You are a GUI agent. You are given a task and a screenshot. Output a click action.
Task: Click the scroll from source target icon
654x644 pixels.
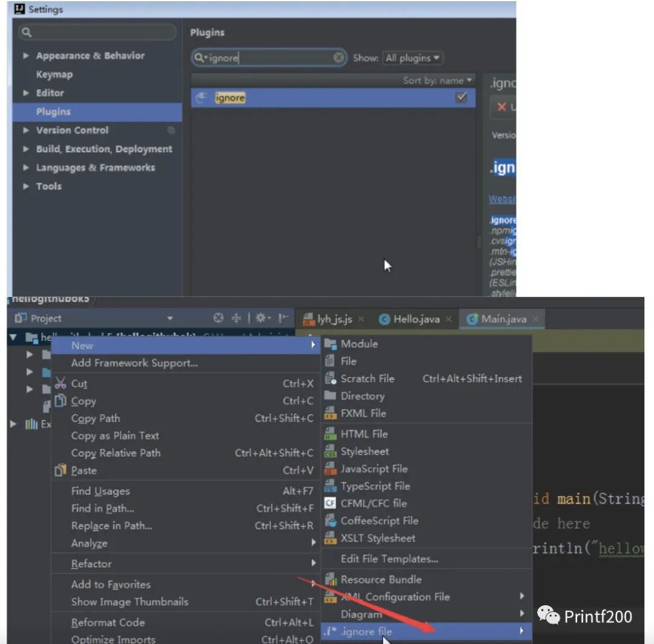pyautogui.click(x=218, y=318)
